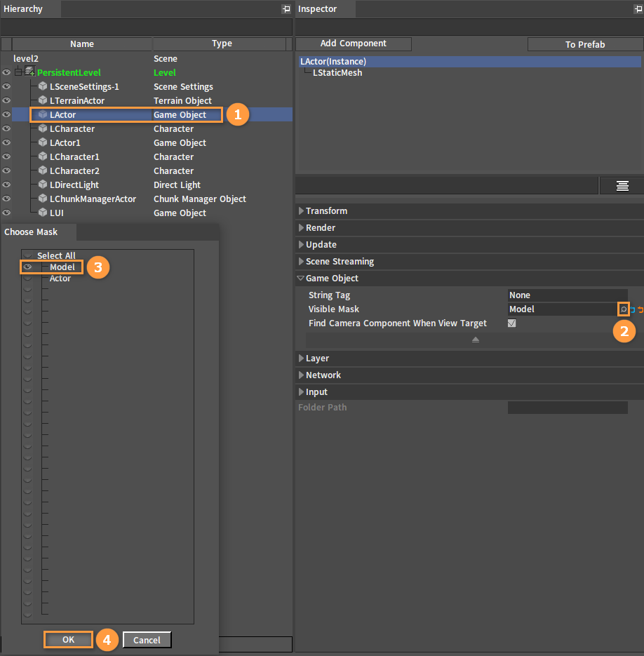Select LChunkManagerActor in Hierarchy
The width and height of the screenshot is (644, 656).
[x=152, y=199]
